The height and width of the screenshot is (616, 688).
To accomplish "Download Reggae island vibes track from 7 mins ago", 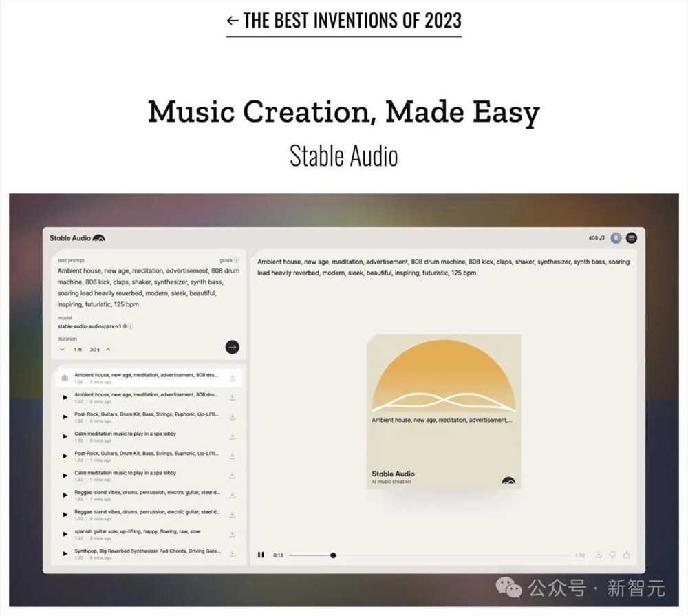I will pos(232,496).
